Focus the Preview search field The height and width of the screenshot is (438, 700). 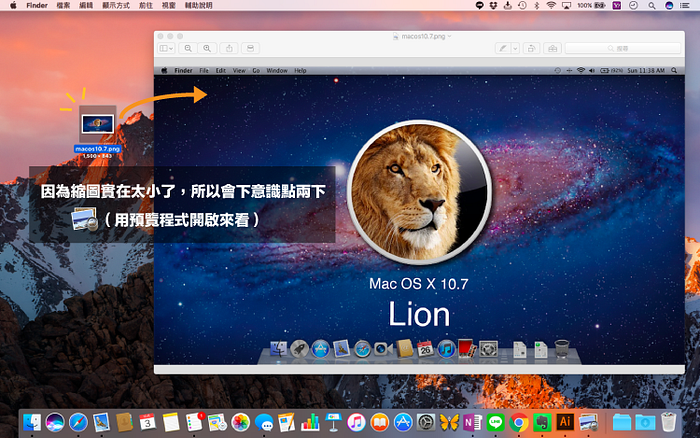point(623,48)
